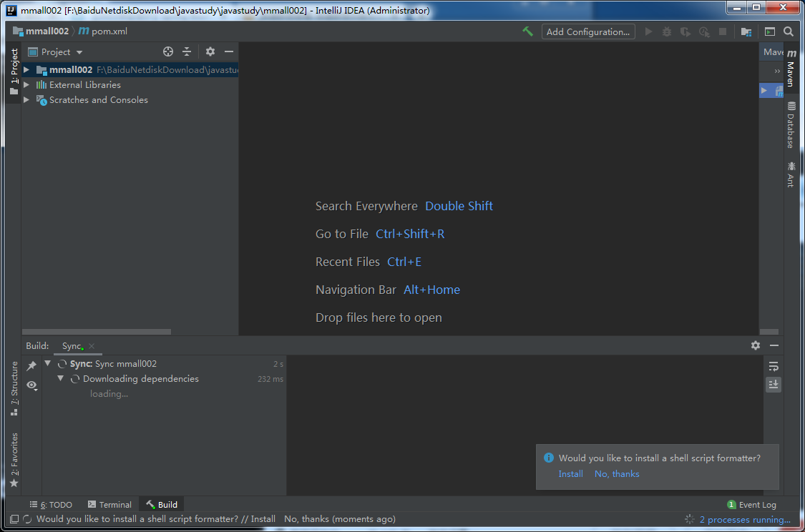805x532 pixels.
Task: Open the 2: Favorites side tab
Action: tap(14, 460)
